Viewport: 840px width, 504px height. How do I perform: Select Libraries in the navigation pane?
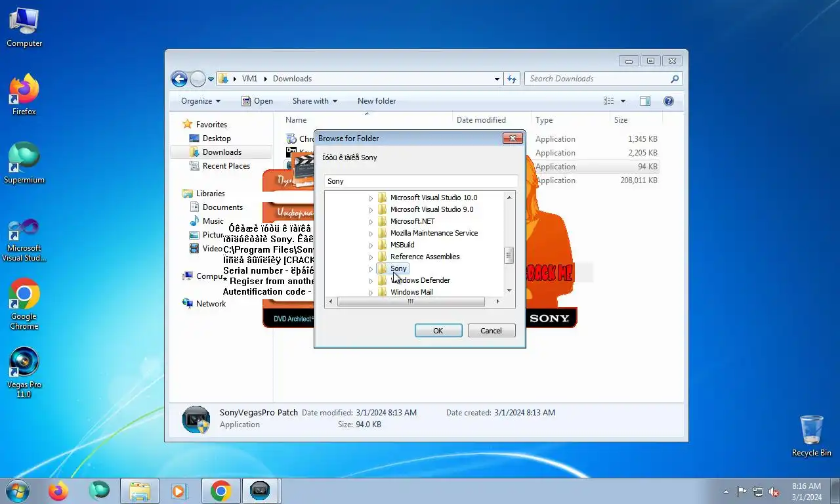[210, 194]
